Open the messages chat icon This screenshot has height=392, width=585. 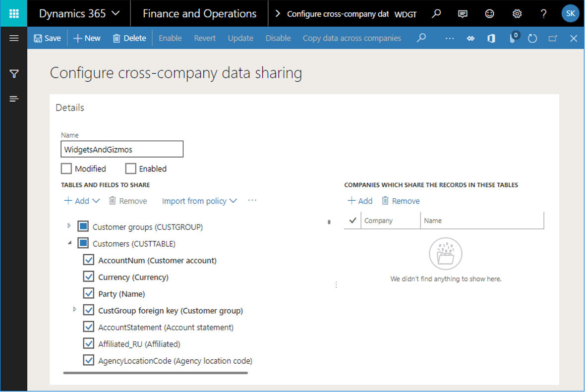coord(463,14)
